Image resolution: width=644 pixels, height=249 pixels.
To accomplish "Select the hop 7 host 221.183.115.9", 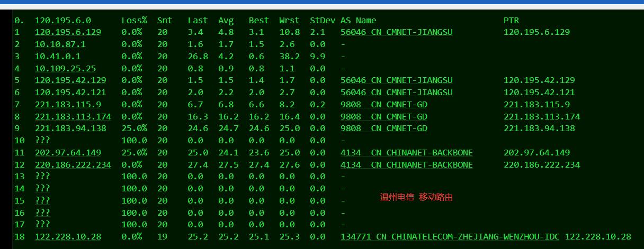I will pyautogui.click(x=68, y=104).
